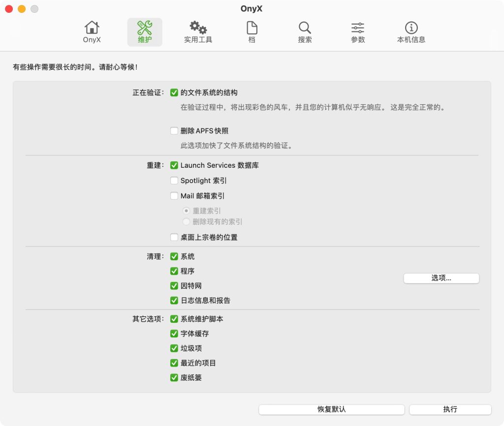Uncheck 日志信息和报告 checkbox
The width and height of the screenshot is (504, 426).
[x=174, y=301]
